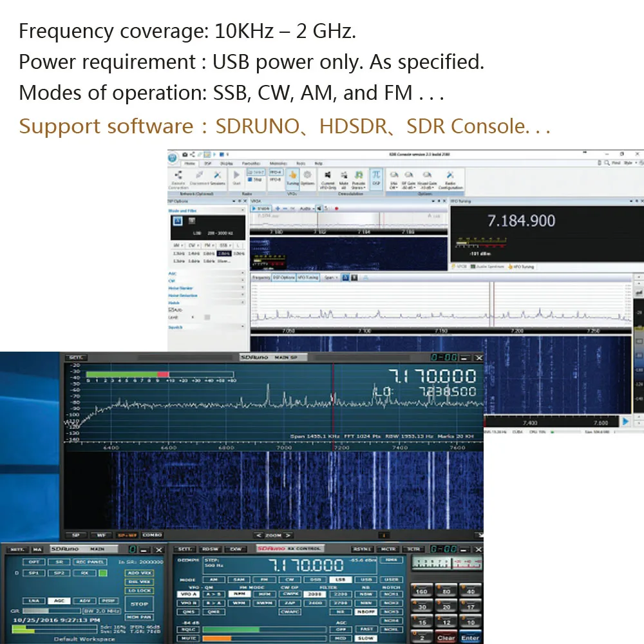Select the Tuning icon in SDR Console
644x644 pixels.
pos(292,176)
